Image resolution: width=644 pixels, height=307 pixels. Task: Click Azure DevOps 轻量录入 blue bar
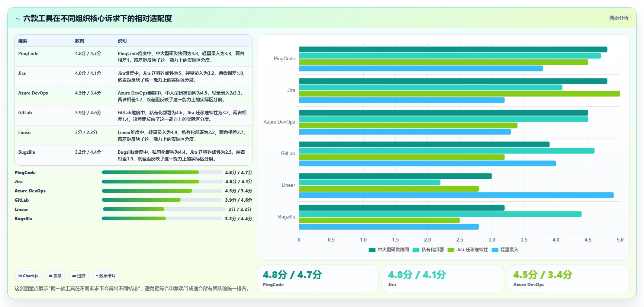coord(405,132)
